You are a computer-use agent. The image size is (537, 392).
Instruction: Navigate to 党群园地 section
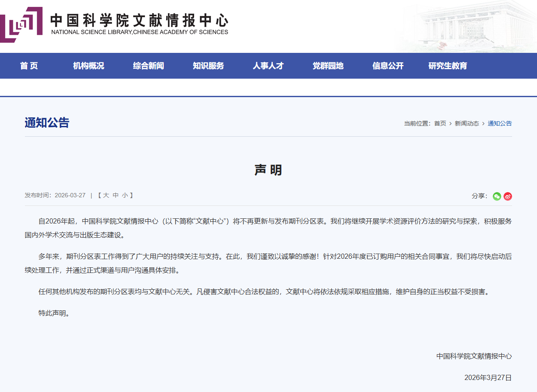(328, 66)
